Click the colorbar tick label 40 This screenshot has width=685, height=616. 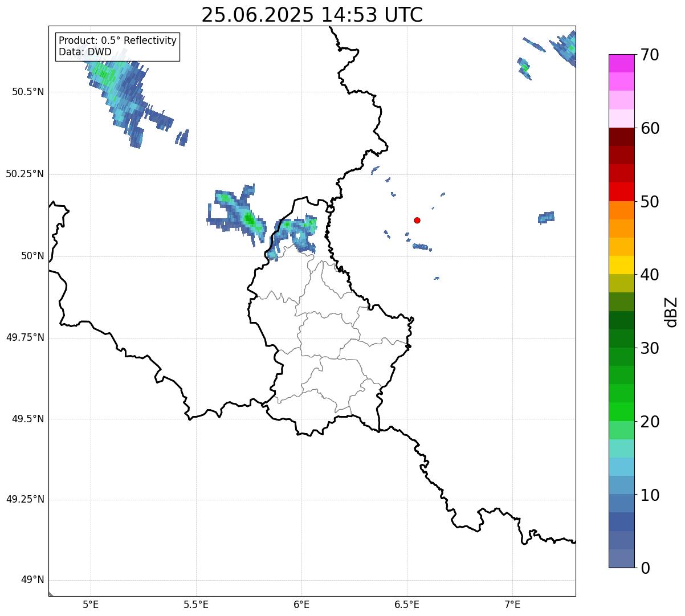click(x=650, y=275)
